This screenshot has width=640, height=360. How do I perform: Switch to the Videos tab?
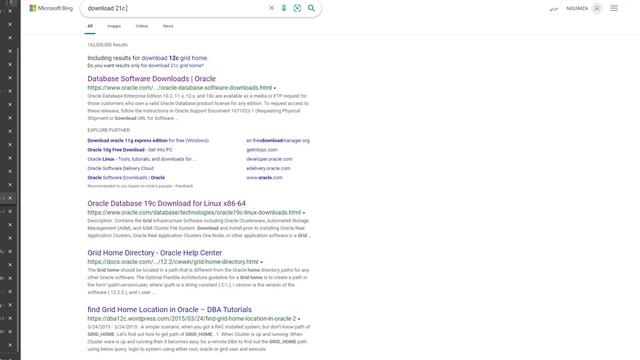point(142,26)
